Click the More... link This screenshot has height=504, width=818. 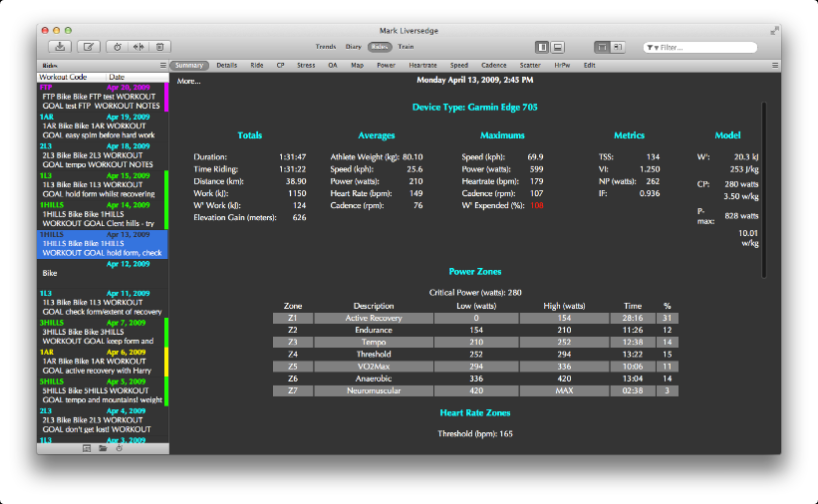click(x=189, y=82)
